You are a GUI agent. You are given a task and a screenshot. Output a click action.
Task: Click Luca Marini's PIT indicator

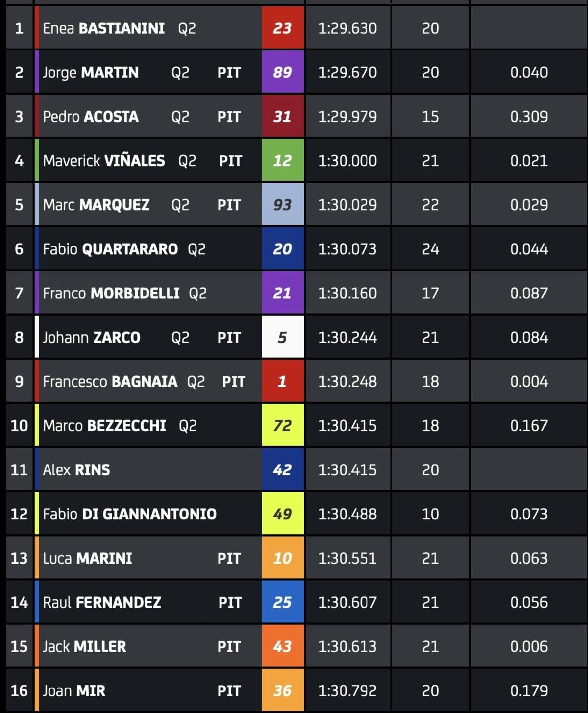pos(229,558)
